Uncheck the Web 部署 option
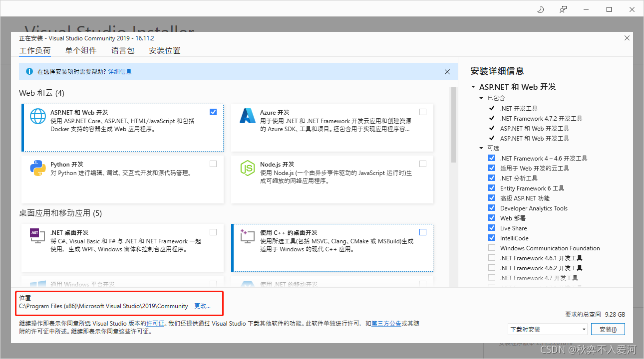This screenshot has height=359, width=644. pyautogui.click(x=492, y=218)
